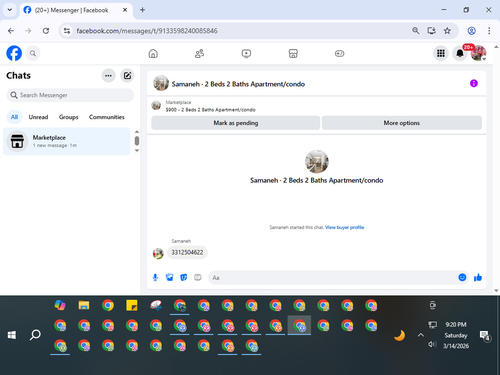Click the Facebook logo icon
Image resolution: width=500 pixels, height=375 pixels.
click(x=14, y=53)
